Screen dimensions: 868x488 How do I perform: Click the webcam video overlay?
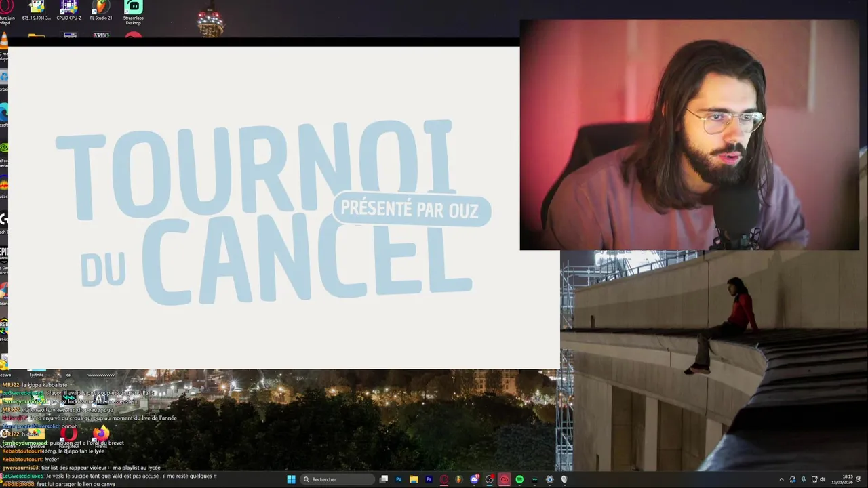pyautogui.click(x=689, y=135)
